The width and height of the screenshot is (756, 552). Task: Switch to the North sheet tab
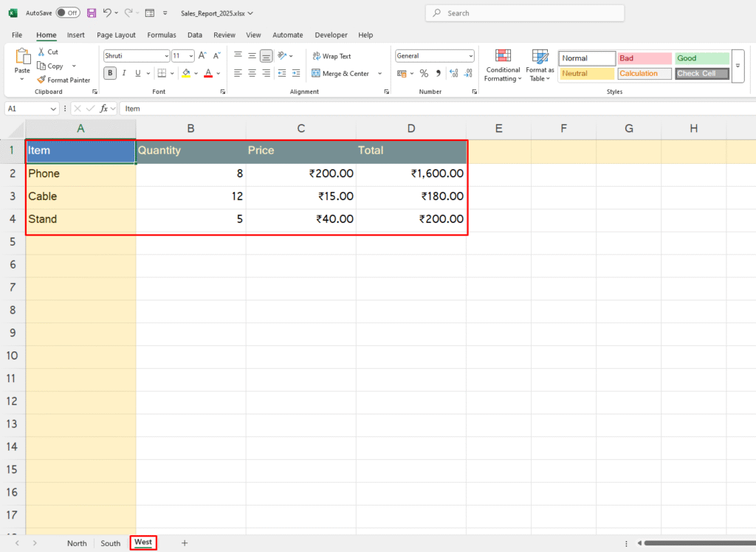click(x=77, y=543)
